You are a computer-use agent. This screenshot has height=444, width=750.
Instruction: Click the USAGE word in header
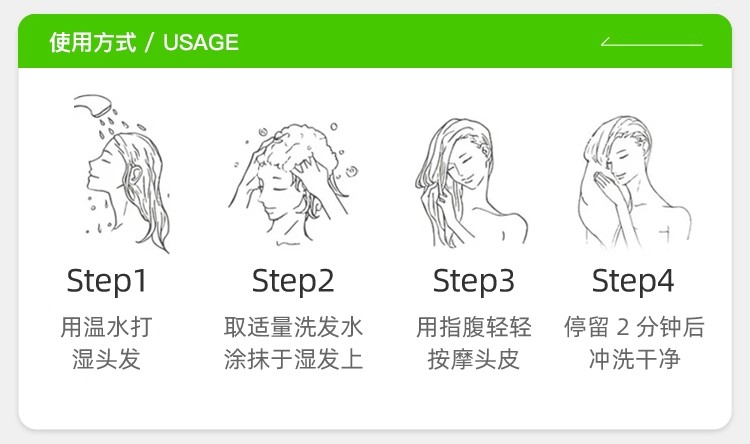point(201,42)
